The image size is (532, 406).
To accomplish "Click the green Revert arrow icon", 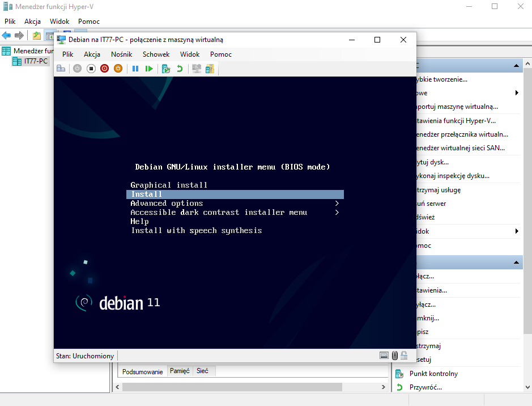I will coord(180,69).
